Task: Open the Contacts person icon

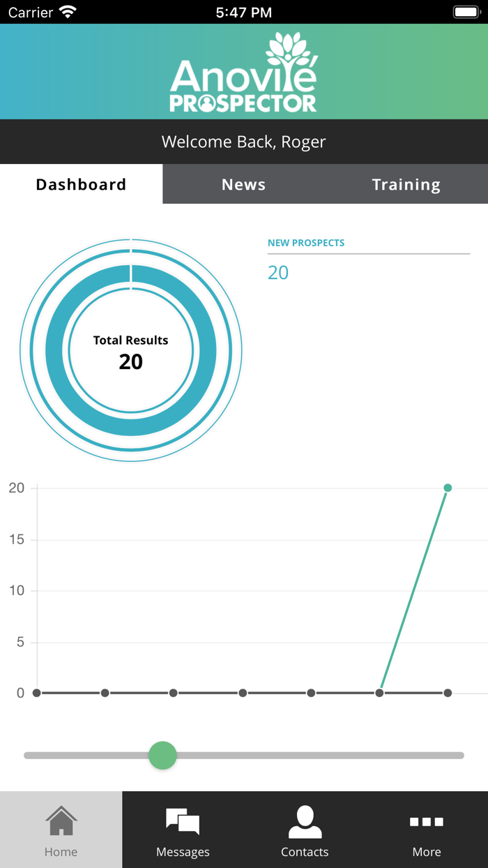Action: [305, 821]
